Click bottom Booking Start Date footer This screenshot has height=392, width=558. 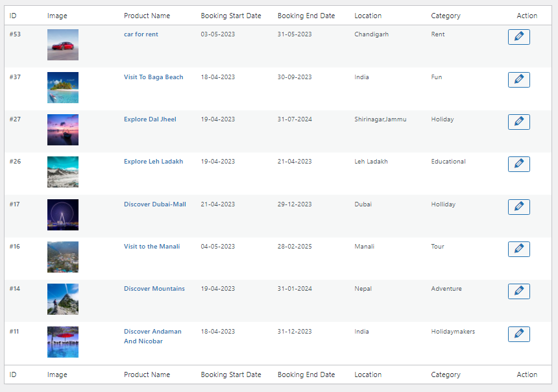tap(231, 374)
